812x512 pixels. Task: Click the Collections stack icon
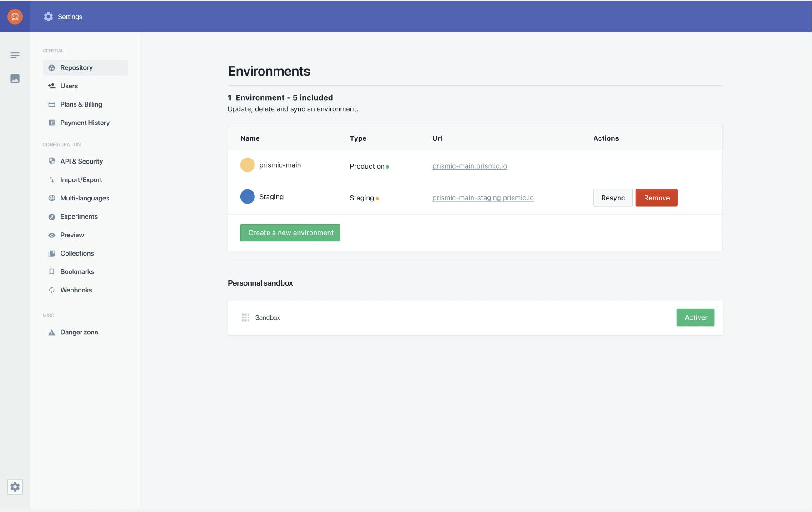coord(52,253)
